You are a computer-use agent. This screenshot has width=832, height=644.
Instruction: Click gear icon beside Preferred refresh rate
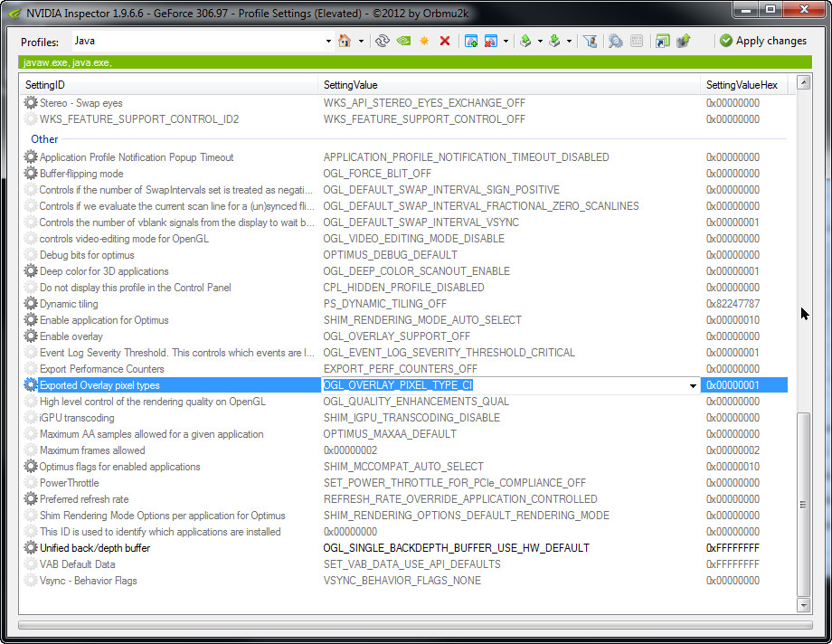point(31,499)
